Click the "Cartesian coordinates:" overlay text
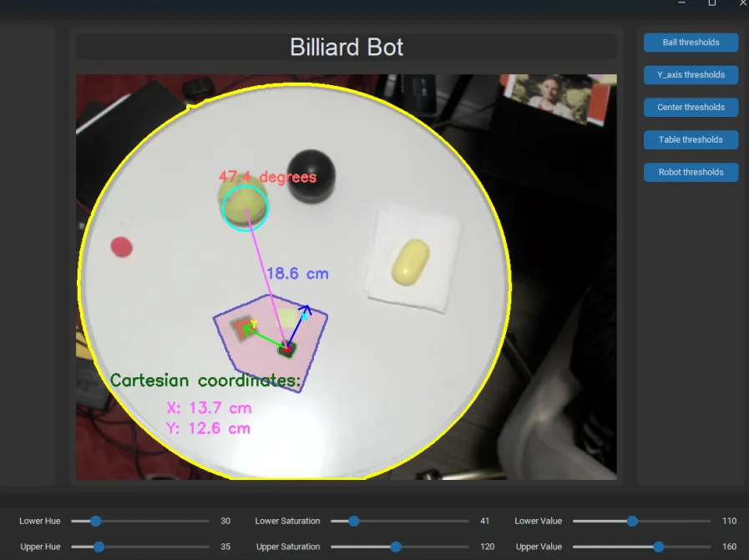 205,381
